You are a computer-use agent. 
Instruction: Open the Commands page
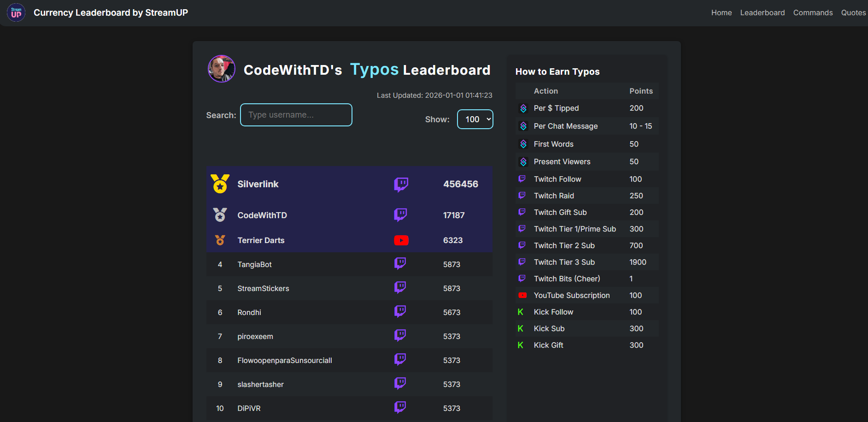813,13
